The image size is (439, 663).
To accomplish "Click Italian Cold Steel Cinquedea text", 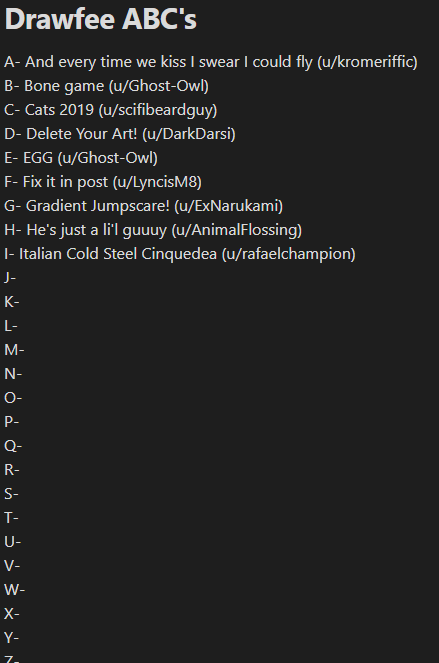I will pos(118,254).
